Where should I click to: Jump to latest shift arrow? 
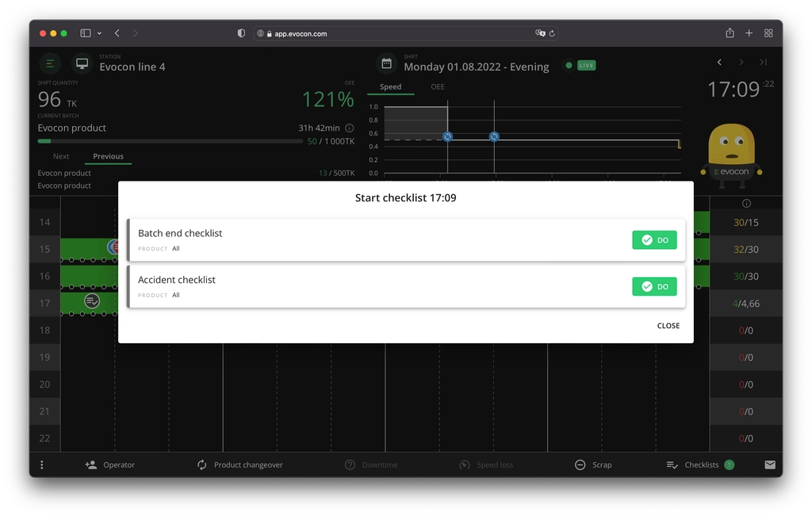click(x=763, y=62)
